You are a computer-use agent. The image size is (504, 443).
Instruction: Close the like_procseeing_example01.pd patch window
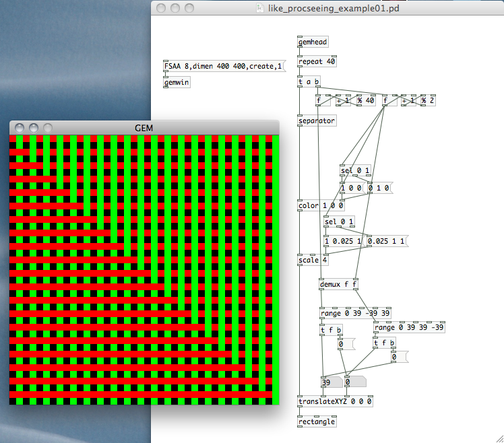[x=161, y=8]
